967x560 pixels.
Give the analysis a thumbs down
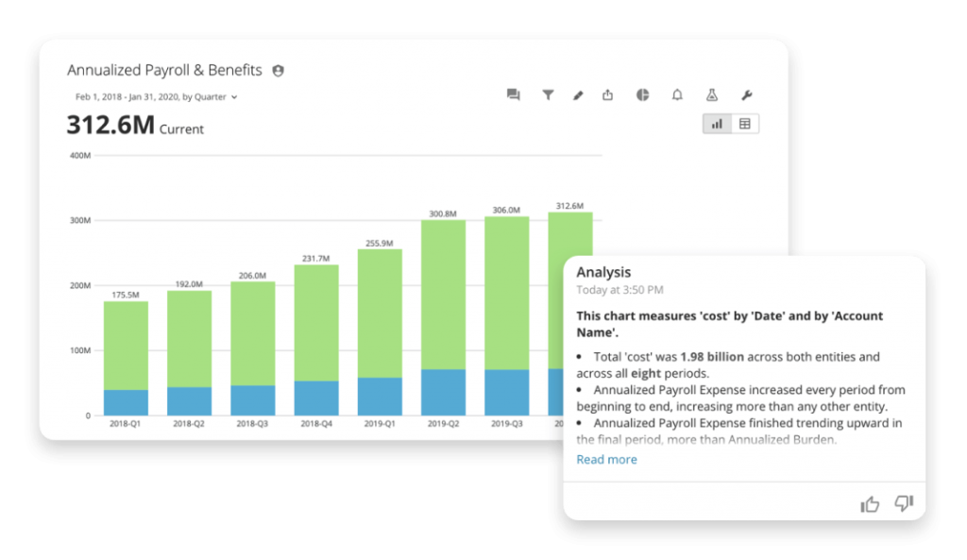click(x=904, y=504)
